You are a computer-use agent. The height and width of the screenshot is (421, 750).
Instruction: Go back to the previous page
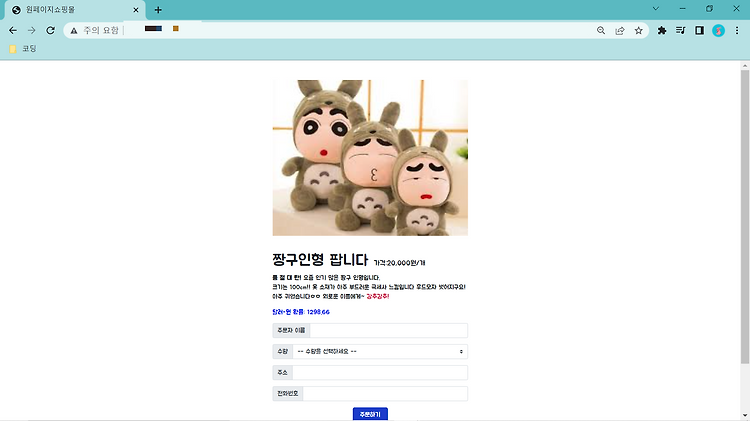[x=13, y=30]
